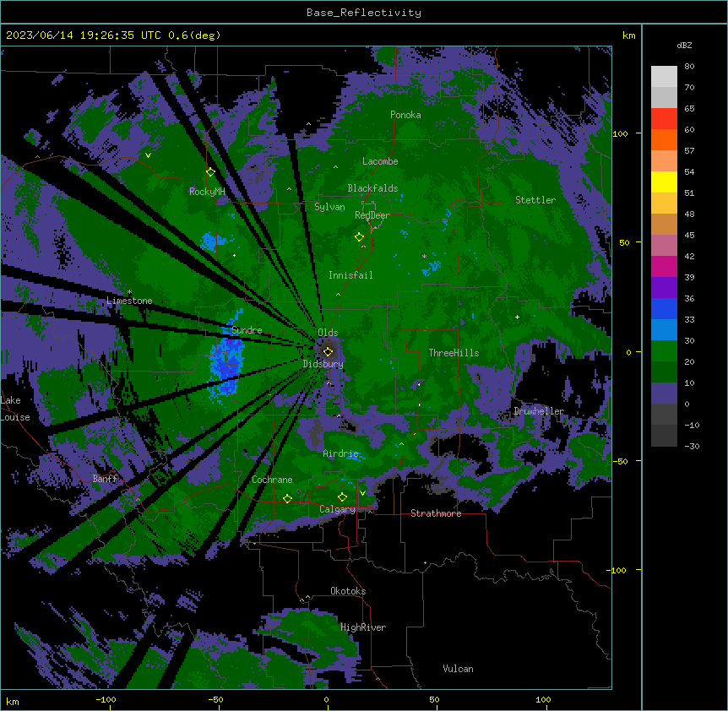Image resolution: width=728 pixels, height=711 pixels.
Task: Select the magenta 42-39 dBZ color band
Action: point(664,267)
